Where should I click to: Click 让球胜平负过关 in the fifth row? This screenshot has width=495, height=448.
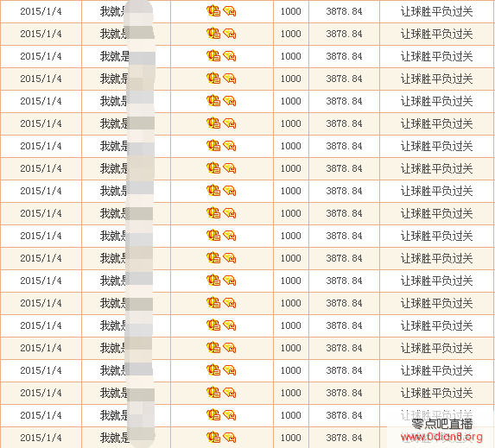(436, 101)
